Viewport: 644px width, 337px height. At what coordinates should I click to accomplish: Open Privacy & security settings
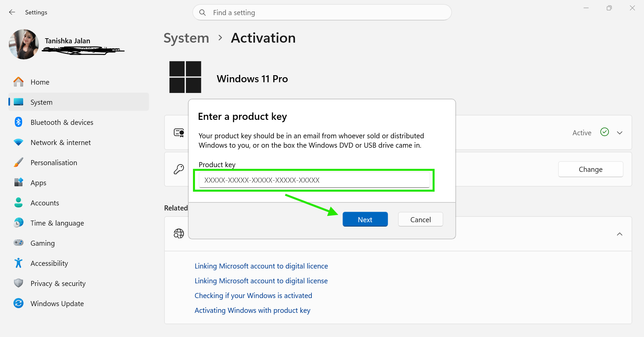pos(79,283)
